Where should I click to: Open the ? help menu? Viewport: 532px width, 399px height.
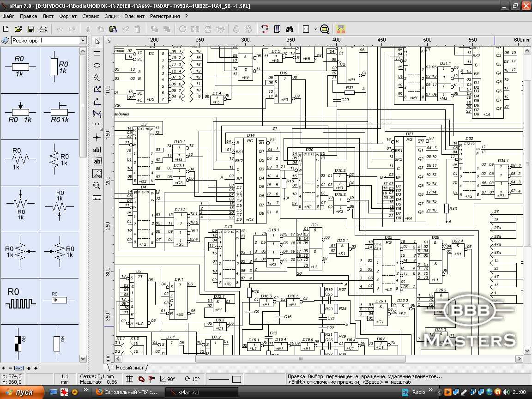[x=186, y=16]
